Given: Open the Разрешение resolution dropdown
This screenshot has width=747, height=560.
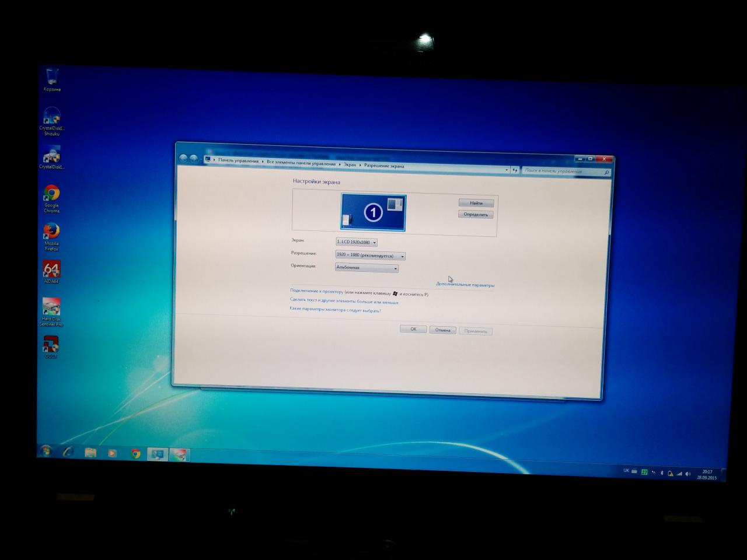Looking at the screenshot, I should [x=370, y=256].
